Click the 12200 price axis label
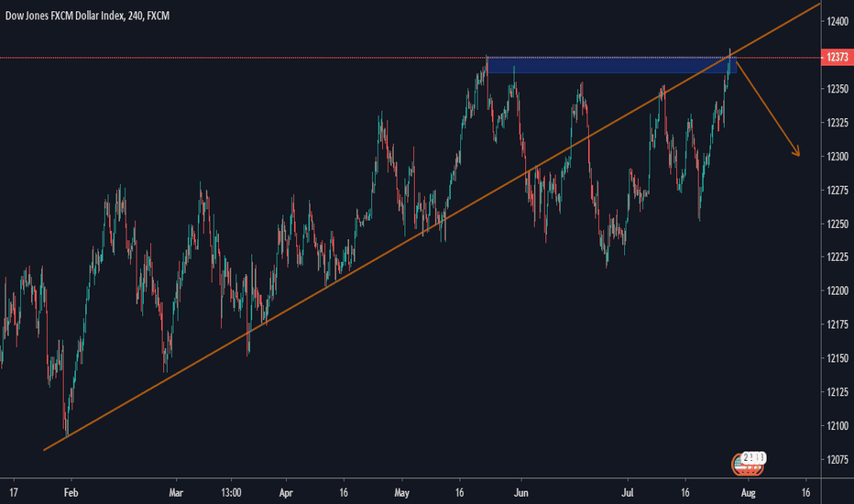This screenshot has width=854, height=504. tap(838, 291)
